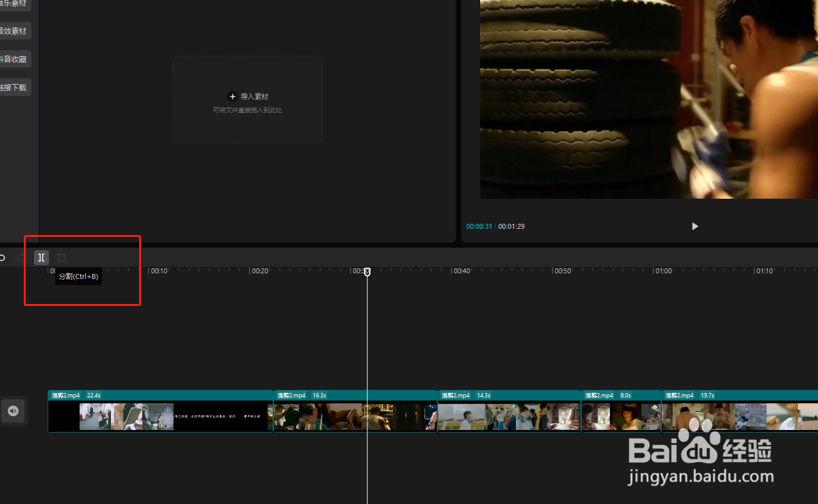Open the 链接下载 sidebar tab
The height and width of the screenshot is (504, 818).
point(14,88)
